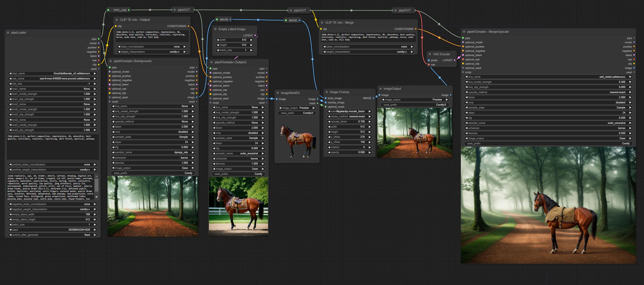
Task: Open sampler_name dpmpp_sde in pipeKSampler (Background)
Action: pos(153,152)
